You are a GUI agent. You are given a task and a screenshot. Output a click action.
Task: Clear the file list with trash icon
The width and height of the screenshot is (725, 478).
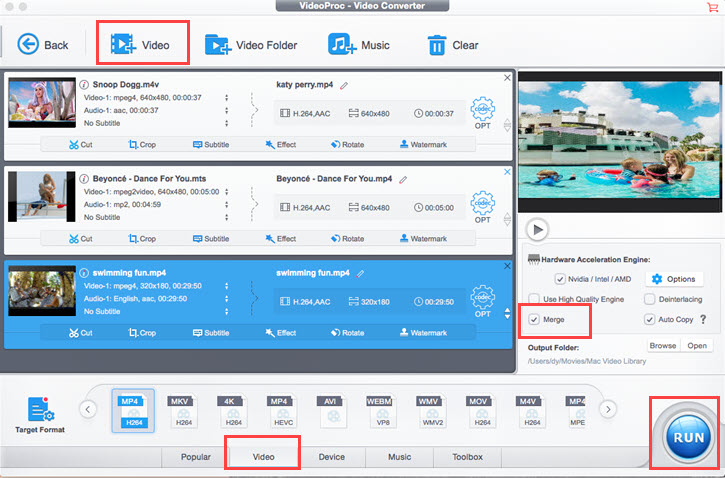[x=453, y=45]
